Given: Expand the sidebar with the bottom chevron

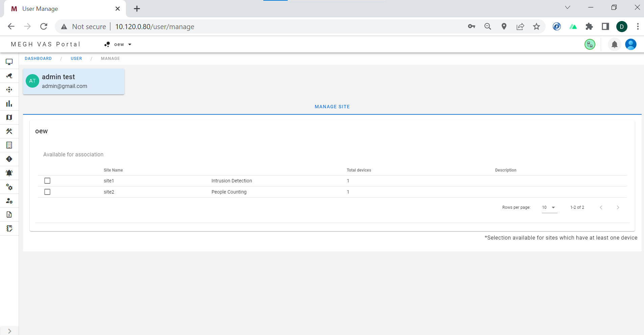Looking at the screenshot, I should [x=9, y=331].
